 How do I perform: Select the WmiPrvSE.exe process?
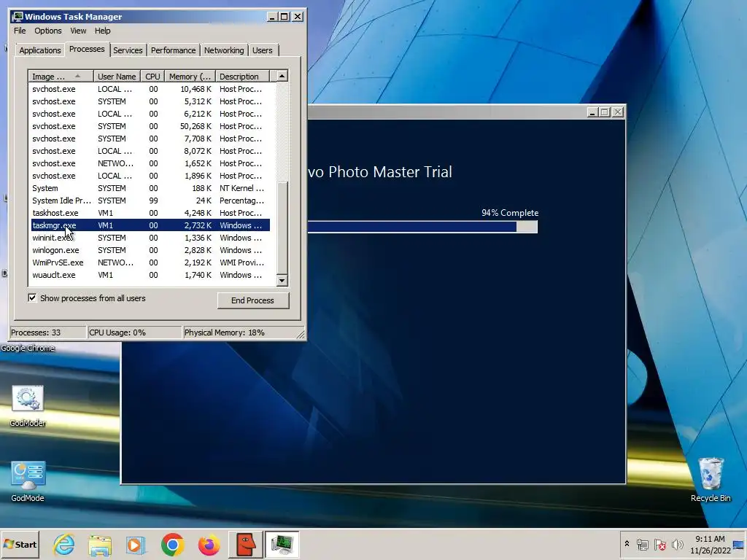(150, 262)
